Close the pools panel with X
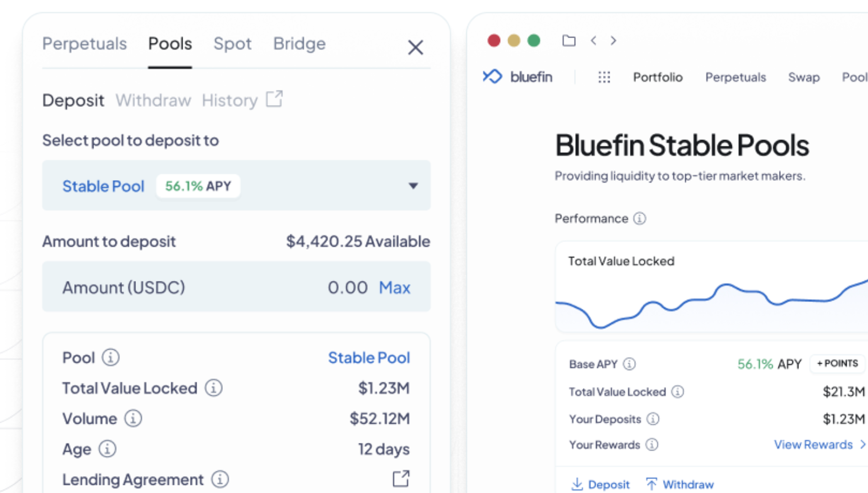 (415, 47)
